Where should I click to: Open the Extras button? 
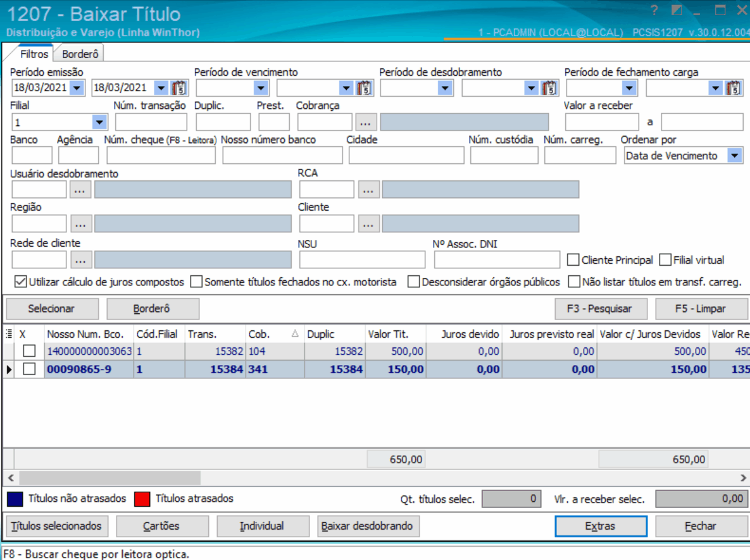[x=601, y=526]
